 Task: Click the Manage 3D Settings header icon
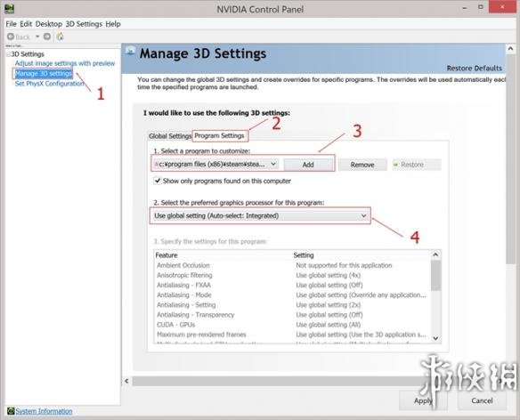(130, 51)
